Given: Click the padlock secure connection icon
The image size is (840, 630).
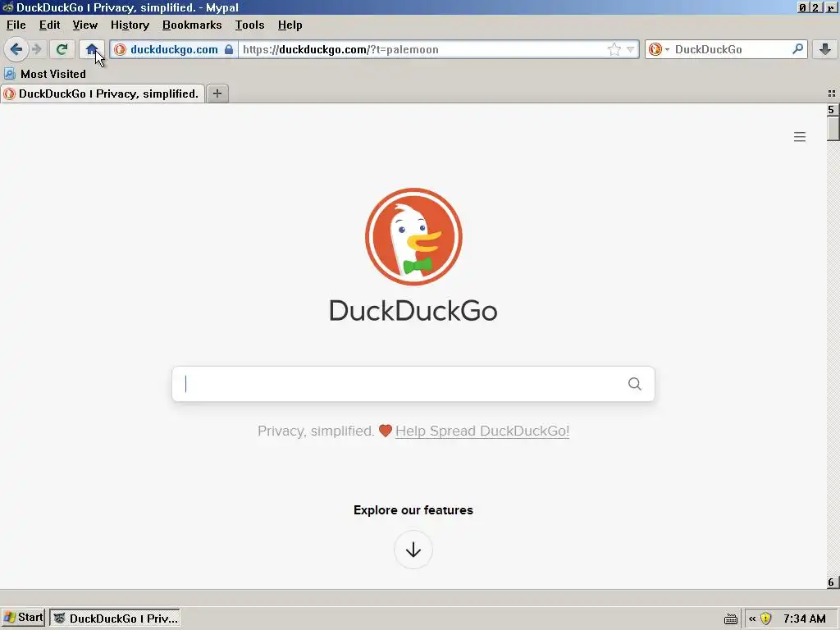Looking at the screenshot, I should pyautogui.click(x=229, y=50).
